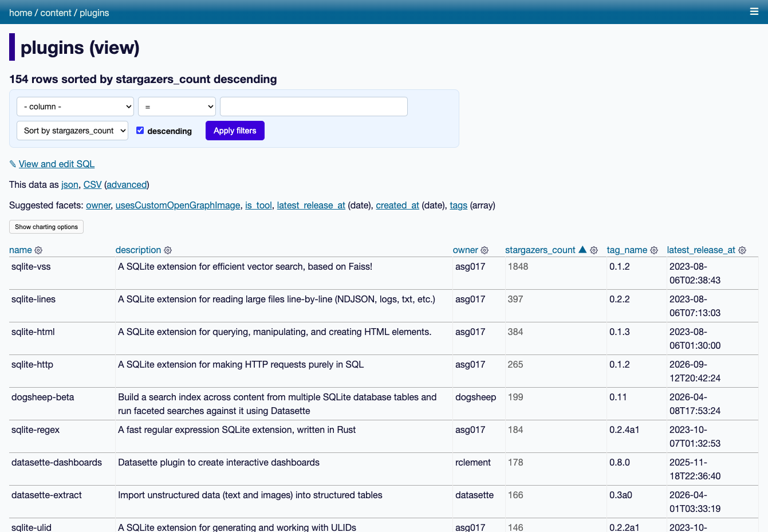Open the filter column dropdown

coord(75,107)
